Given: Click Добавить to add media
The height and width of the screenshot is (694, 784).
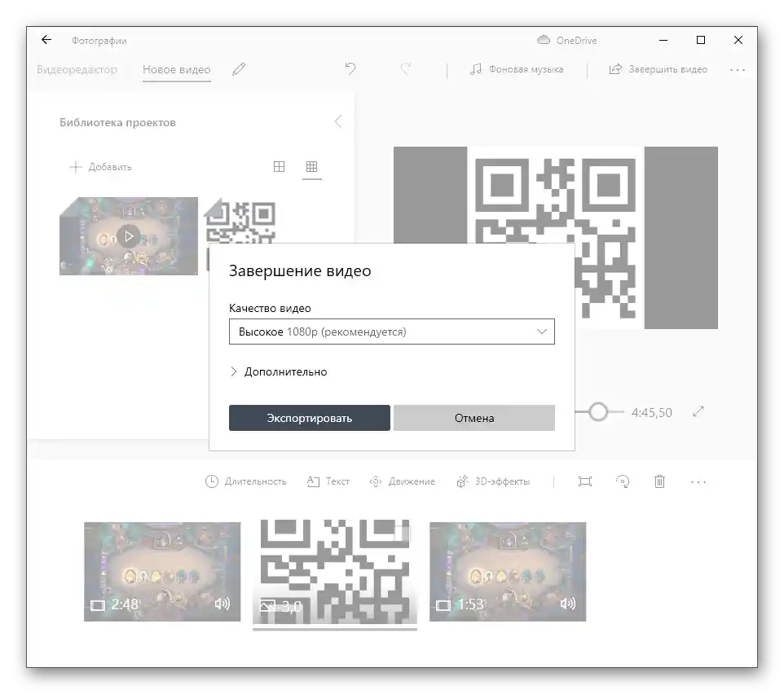Looking at the screenshot, I should point(100,167).
